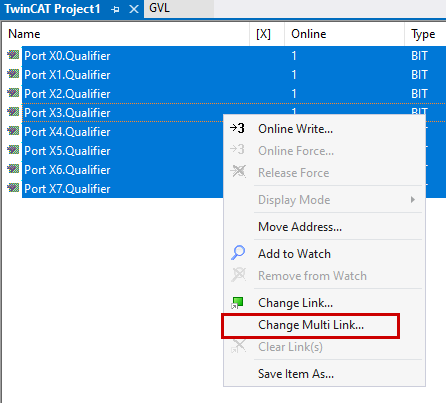Click Online value 1 of Port X2.Qualifier

tap(294, 94)
